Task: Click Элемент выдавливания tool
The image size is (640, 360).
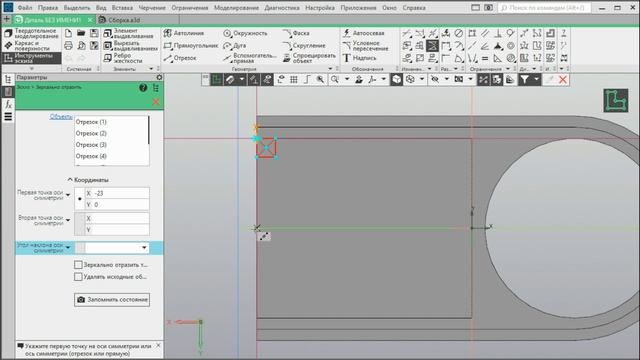Action: 129,33
